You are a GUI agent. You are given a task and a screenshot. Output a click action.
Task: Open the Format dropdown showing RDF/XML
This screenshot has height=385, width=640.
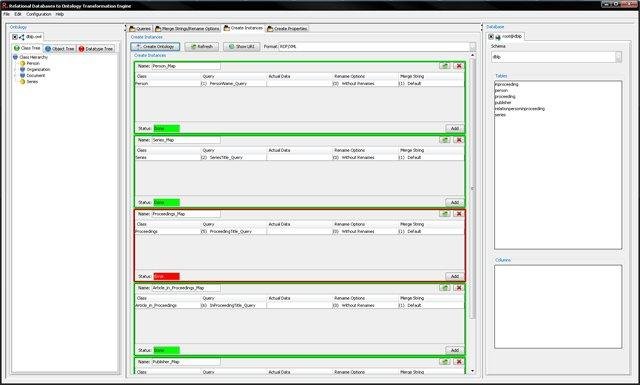coord(472,47)
